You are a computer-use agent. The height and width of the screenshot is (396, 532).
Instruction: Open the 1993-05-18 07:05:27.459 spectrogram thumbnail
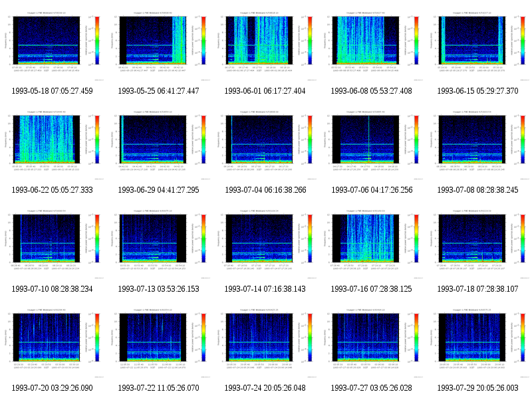53,46
